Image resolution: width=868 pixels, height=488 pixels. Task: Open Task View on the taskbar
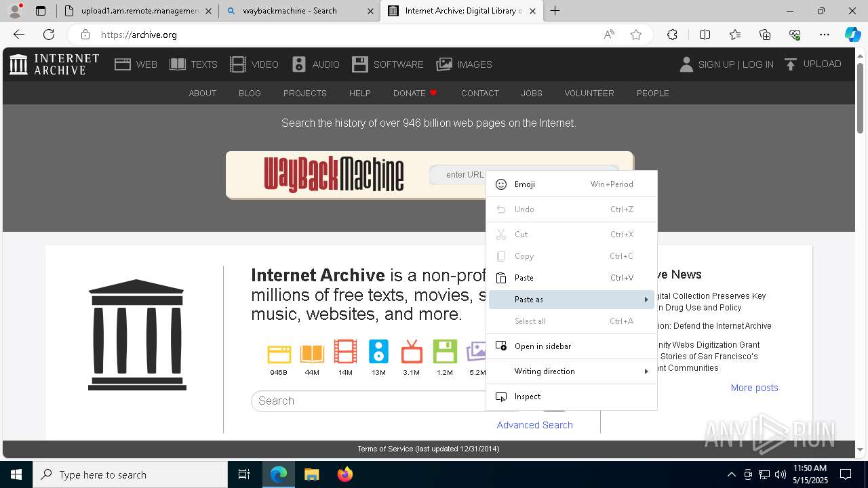click(x=244, y=475)
